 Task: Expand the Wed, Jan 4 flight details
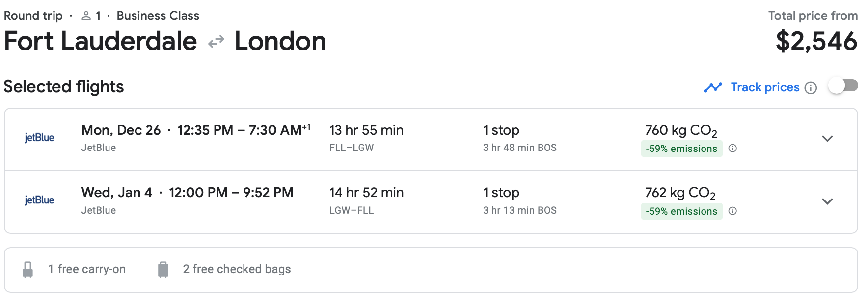[827, 201]
